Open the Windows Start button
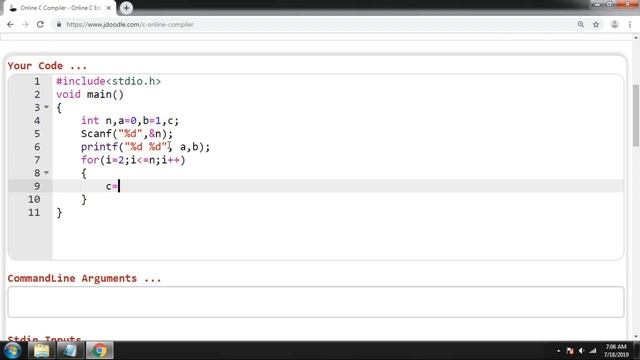Viewport: 640px width, 360px height. coord(13,351)
